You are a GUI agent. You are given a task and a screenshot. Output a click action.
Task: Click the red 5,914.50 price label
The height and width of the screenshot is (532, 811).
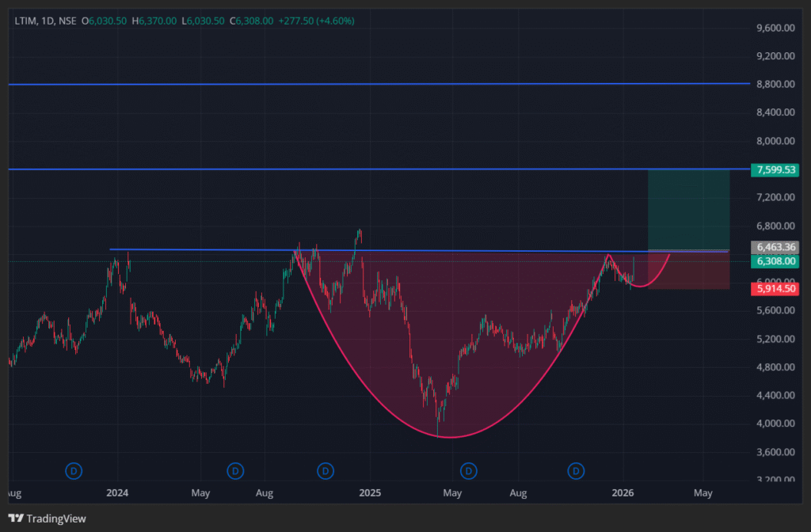tap(775, 288)
